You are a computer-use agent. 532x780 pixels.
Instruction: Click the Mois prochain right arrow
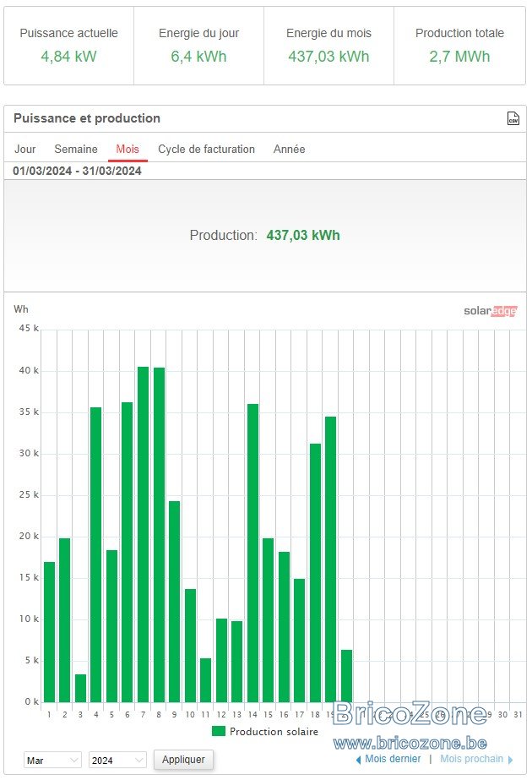click(x=510, y=760)
